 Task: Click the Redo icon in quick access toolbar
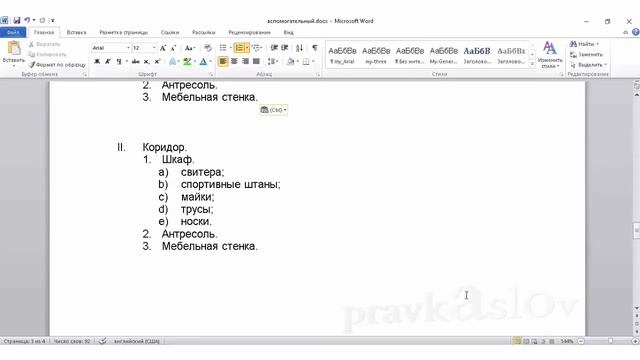tap(42, 20)
